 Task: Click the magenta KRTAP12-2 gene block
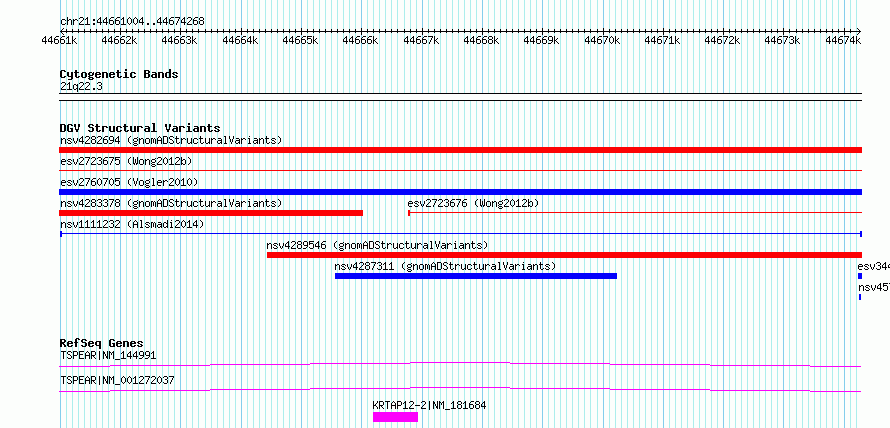[x=395, y=417]
